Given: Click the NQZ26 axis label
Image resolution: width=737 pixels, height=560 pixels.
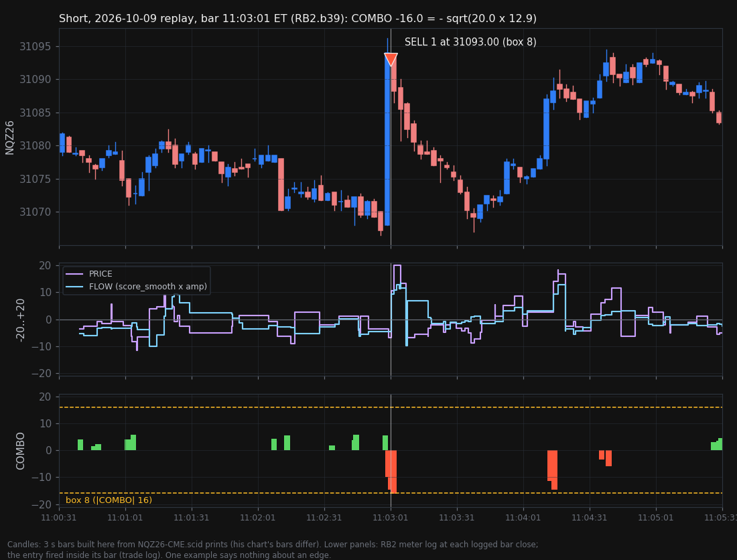Looking at the screenshot, I should [x=9, y=137].
